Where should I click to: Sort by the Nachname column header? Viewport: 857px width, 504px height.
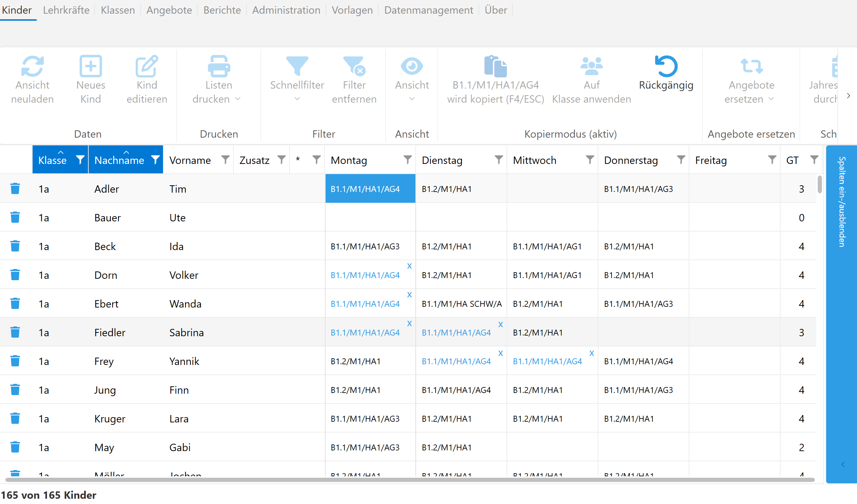tap(119, 160)
